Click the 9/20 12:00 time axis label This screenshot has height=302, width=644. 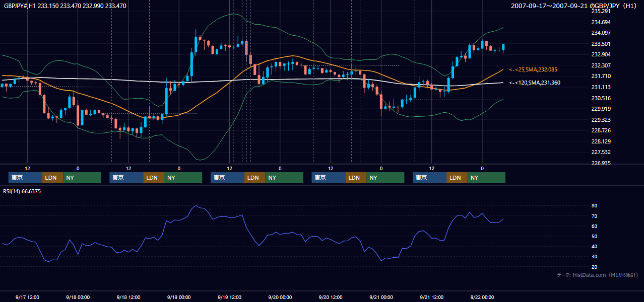[331, 297]
